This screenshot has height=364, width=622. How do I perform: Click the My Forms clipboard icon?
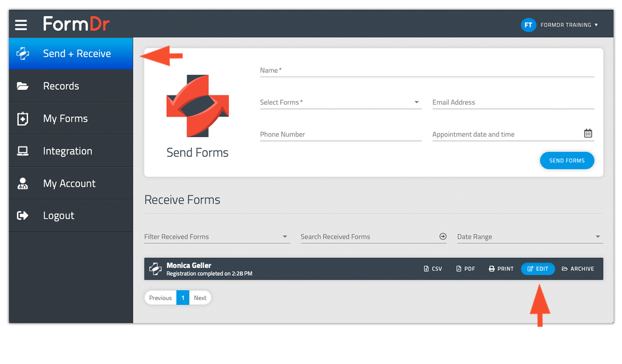coord(23,118)
